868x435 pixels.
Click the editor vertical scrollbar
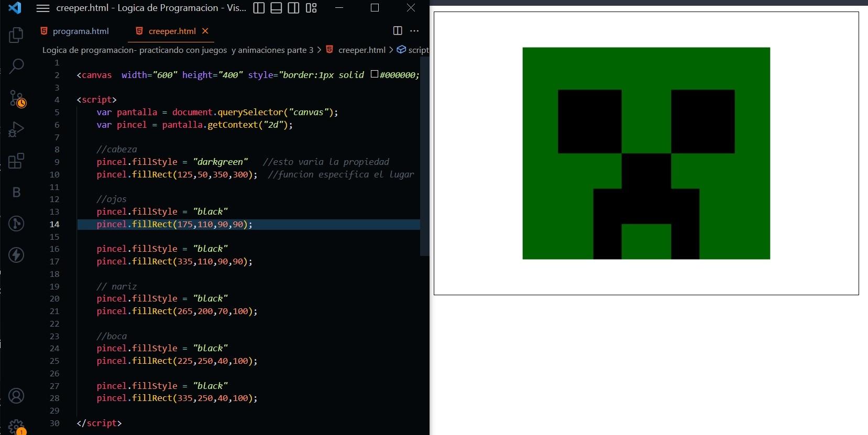pos(425,157)
